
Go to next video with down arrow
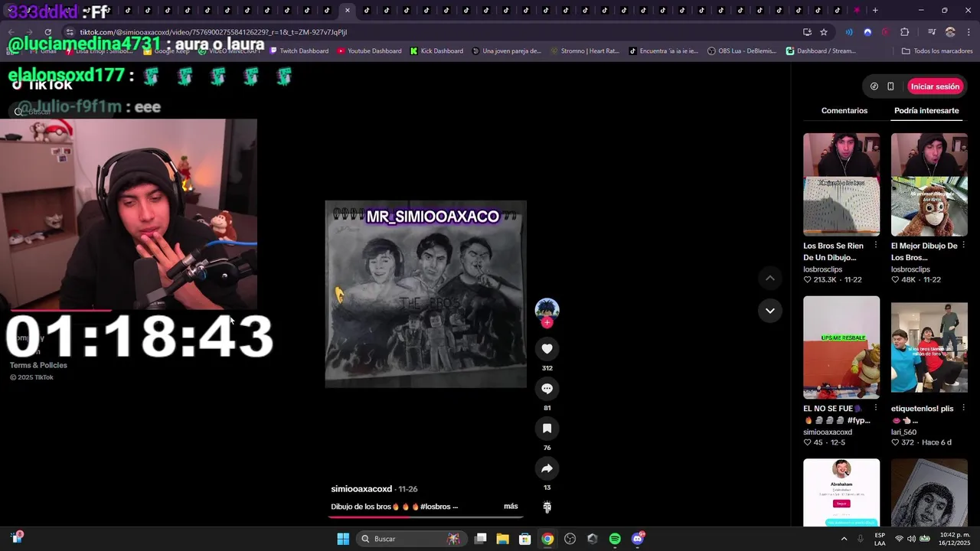point(770,311)
